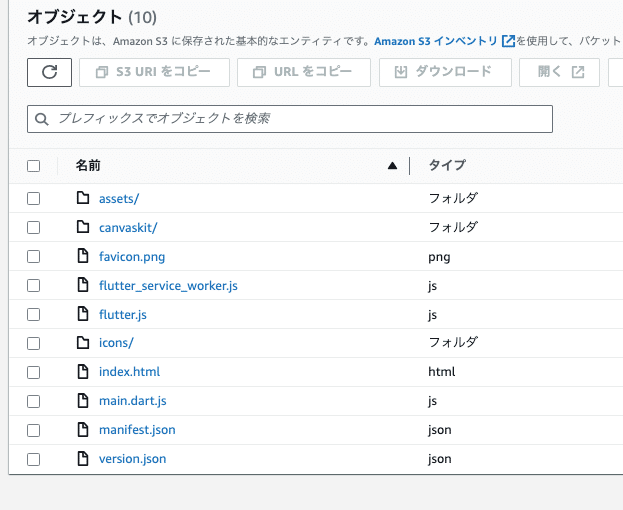Select the checkbox for flutter.js
This screenshot has width=623, height=510.
(x=34, y=314)
